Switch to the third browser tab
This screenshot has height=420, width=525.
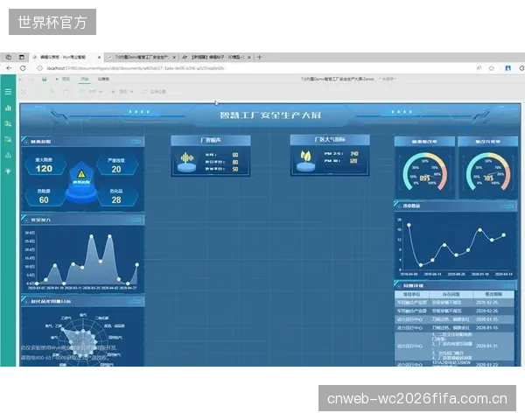click(217, 57)
